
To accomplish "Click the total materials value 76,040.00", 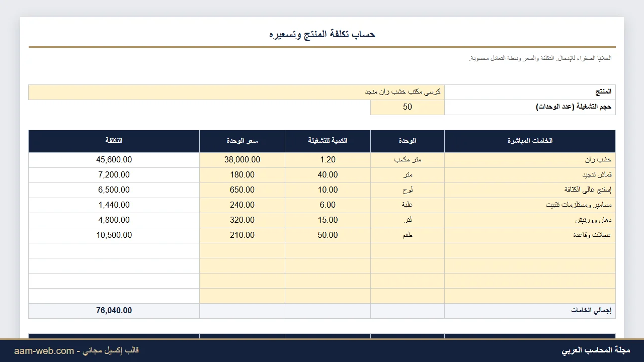I will tap(114, 311).
